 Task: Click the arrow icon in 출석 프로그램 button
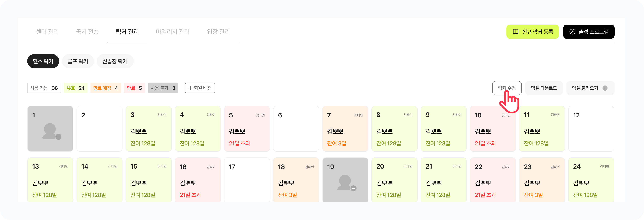[x=572, y=32]
